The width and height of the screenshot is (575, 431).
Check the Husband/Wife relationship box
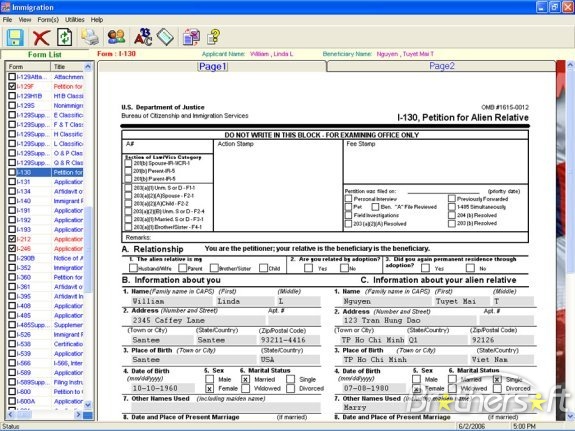pos(133,268)
